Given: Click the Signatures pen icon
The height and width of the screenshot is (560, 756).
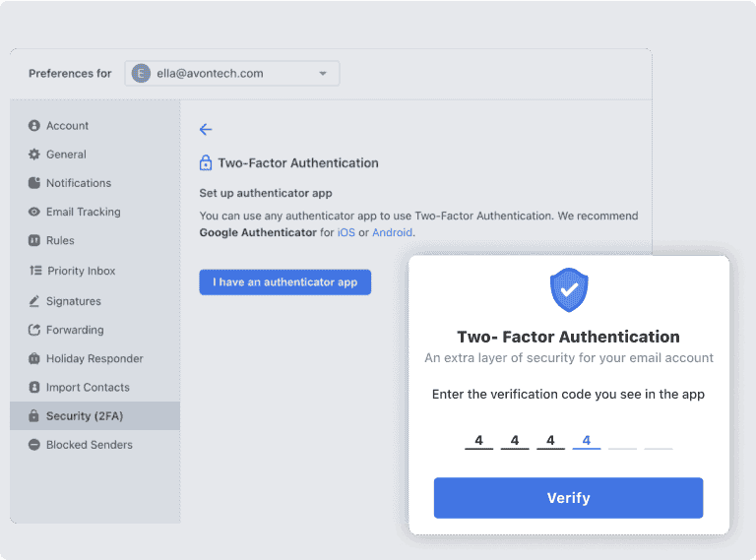Looking at the screenshot, I should click(x=34, y=301).
